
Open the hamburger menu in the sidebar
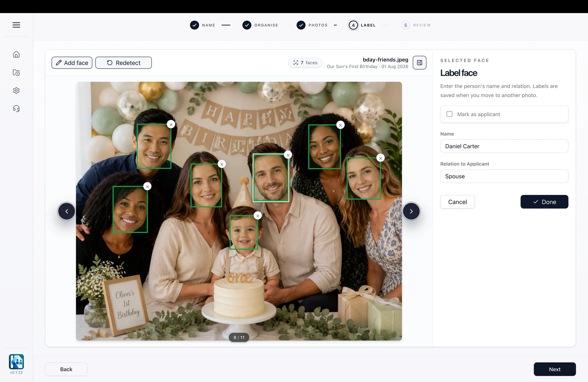click(x=16, y=25)
